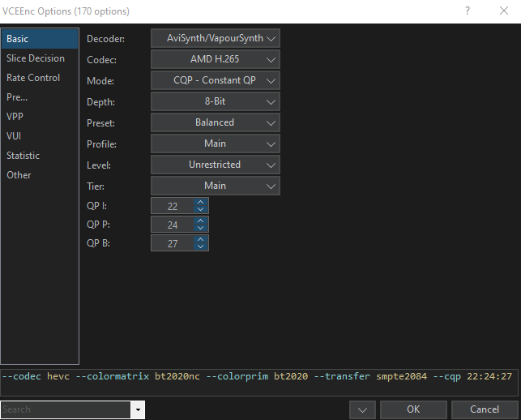Open the chevron menu beside OK
Screen dimensions: 521x420
coord(362,409)
